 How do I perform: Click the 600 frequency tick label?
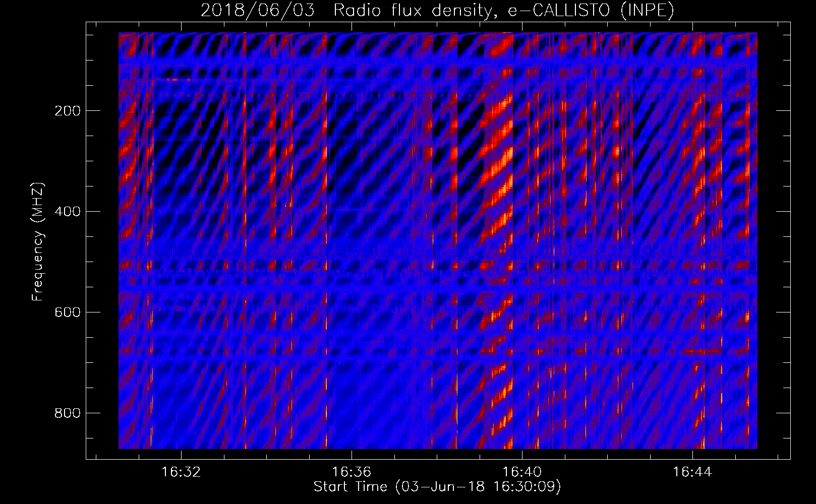(68, 312)
